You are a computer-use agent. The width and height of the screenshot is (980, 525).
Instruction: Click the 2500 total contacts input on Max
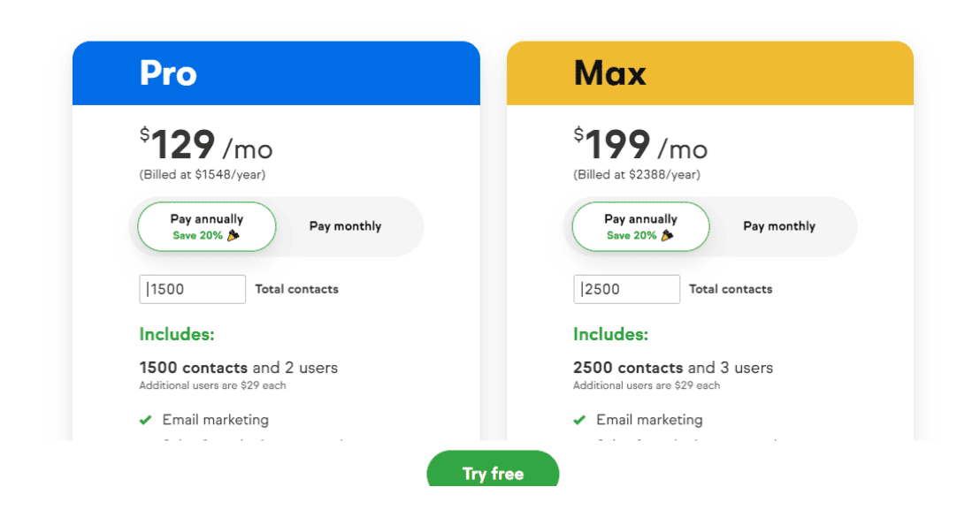[626, 289]
